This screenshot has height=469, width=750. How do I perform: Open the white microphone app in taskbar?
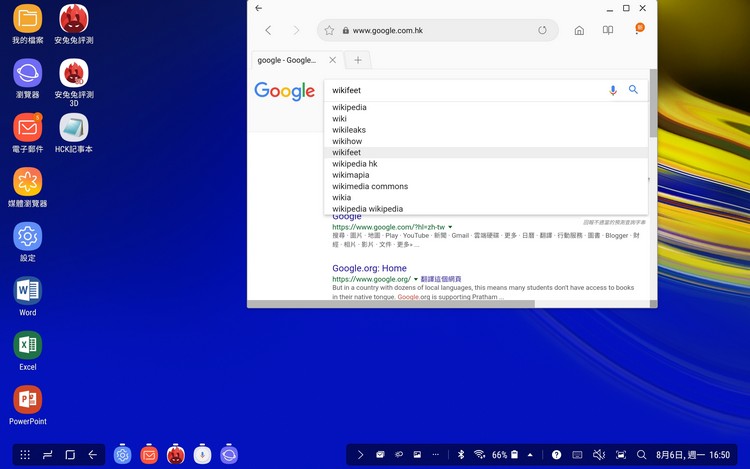click(x=202, y=455)
